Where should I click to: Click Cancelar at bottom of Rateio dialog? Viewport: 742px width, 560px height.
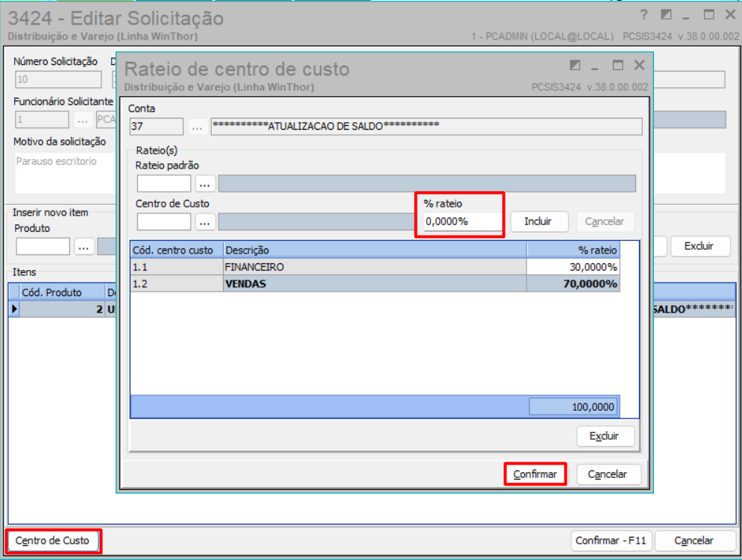(608, 474)
